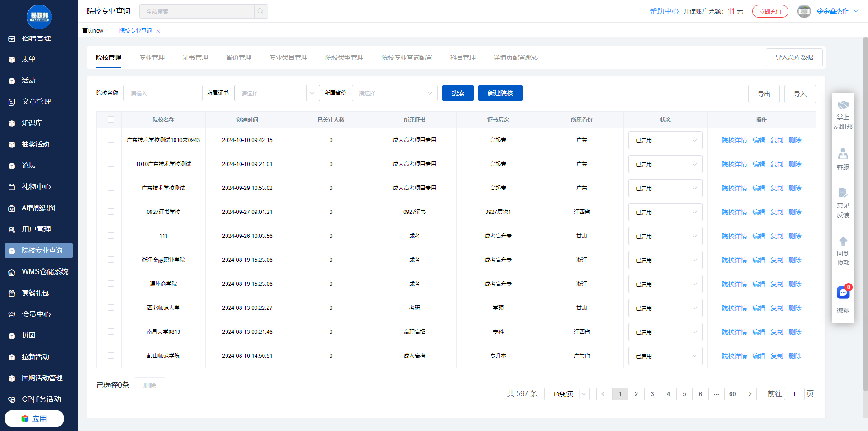Switch to the 专业管理 tab
868x431 pixels.
coord(152,57)
